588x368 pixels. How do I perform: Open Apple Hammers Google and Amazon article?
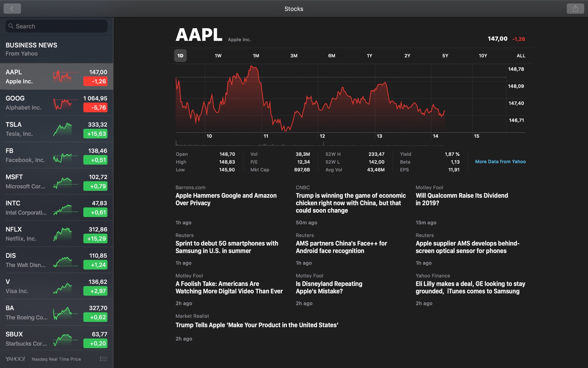point(226,199)
